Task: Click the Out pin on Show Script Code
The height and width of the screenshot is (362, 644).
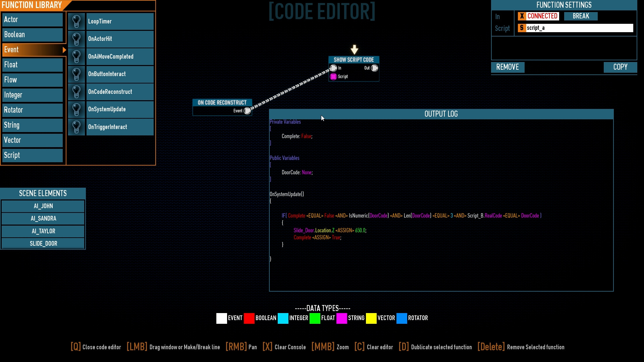Action: [x=375, y=68]
